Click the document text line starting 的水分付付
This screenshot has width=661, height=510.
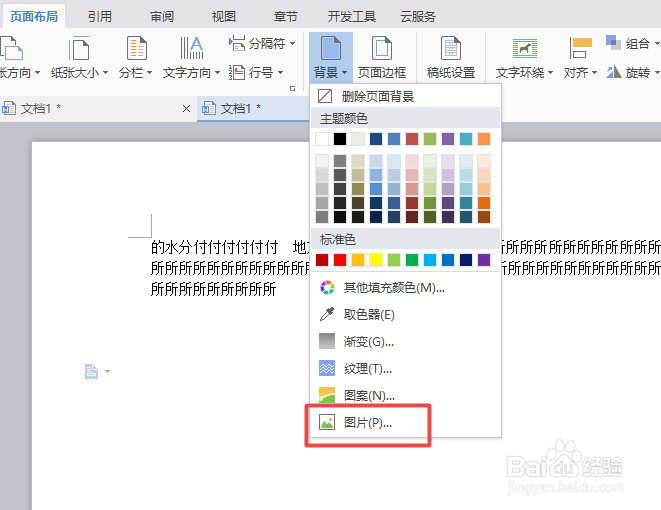tap(230, 247)
